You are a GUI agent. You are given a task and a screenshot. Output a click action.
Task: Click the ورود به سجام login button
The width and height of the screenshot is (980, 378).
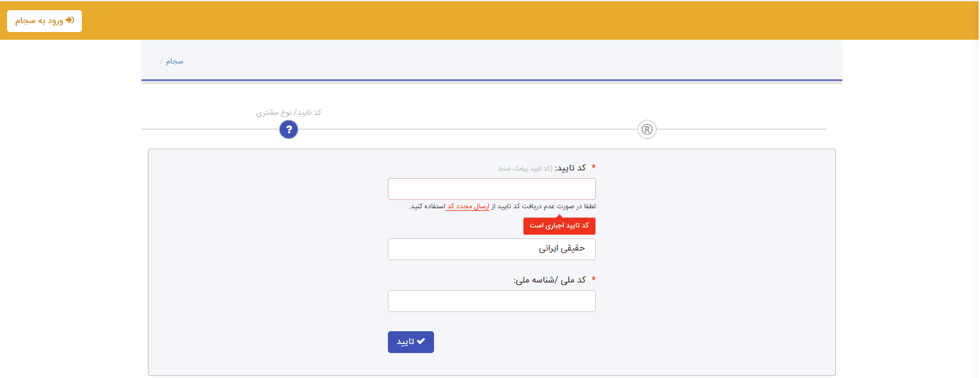point(44,21)
